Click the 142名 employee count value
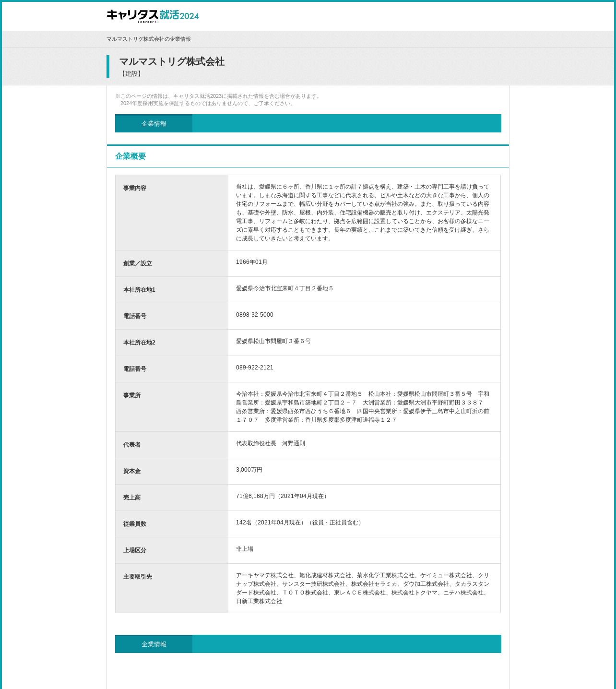Screen dimensions: 616x689 pos(300,523)
